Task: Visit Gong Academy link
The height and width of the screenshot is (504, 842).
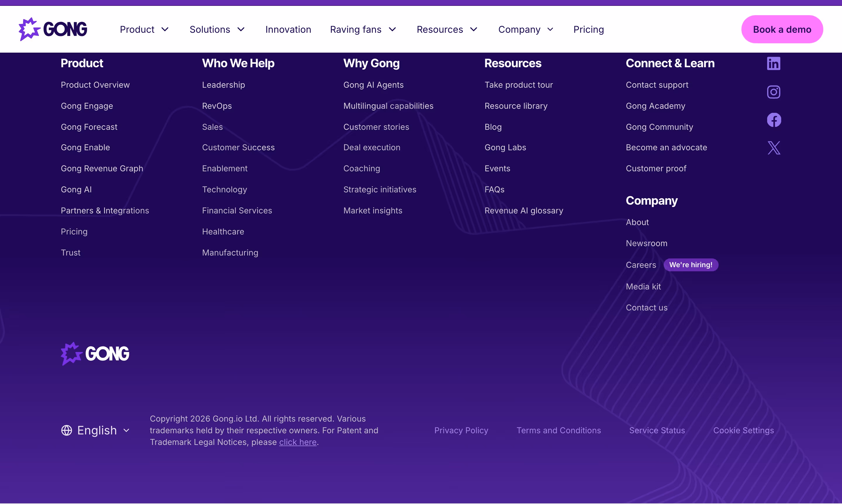Action: pos(655,106)
